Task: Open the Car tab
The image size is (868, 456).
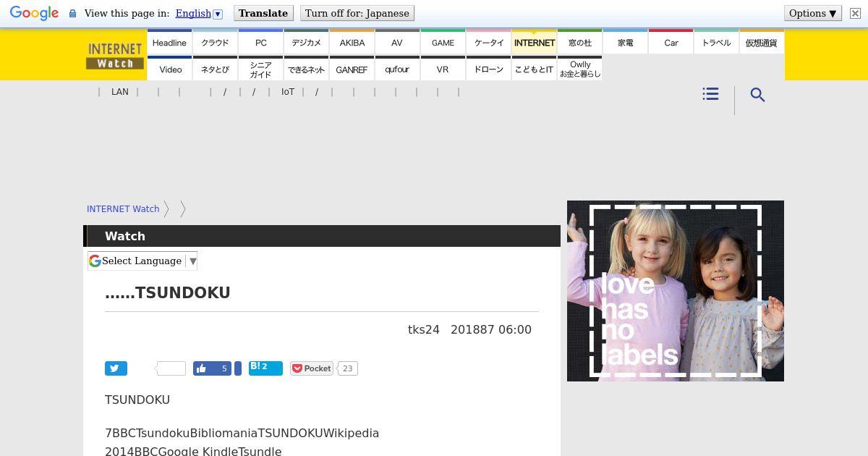Action: (671, 42)
